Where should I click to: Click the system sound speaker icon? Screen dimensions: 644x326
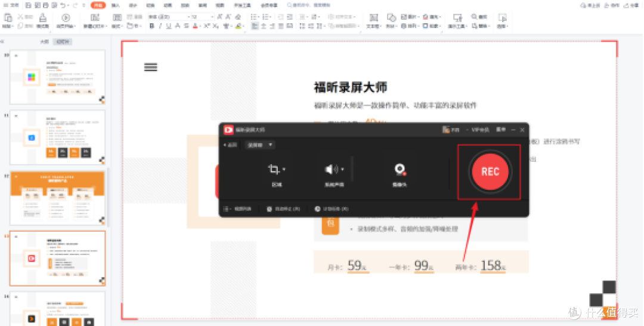click(x=331, y=169)
